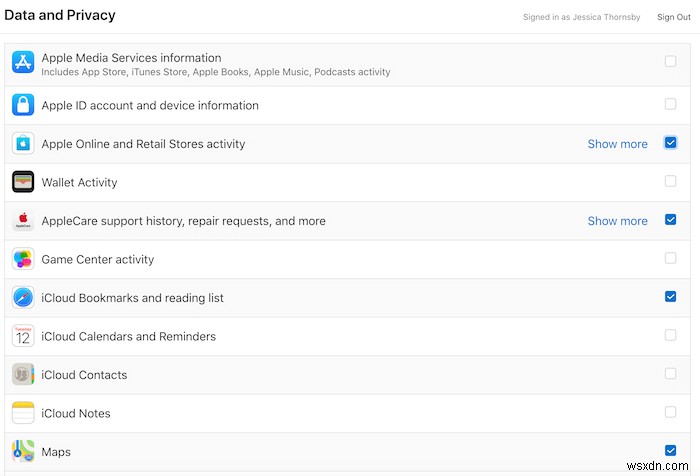Image resolution: width=700 pixels, height=476 pixels.
Task: Click the Data and Privacy heading
Action: [60, 15]
